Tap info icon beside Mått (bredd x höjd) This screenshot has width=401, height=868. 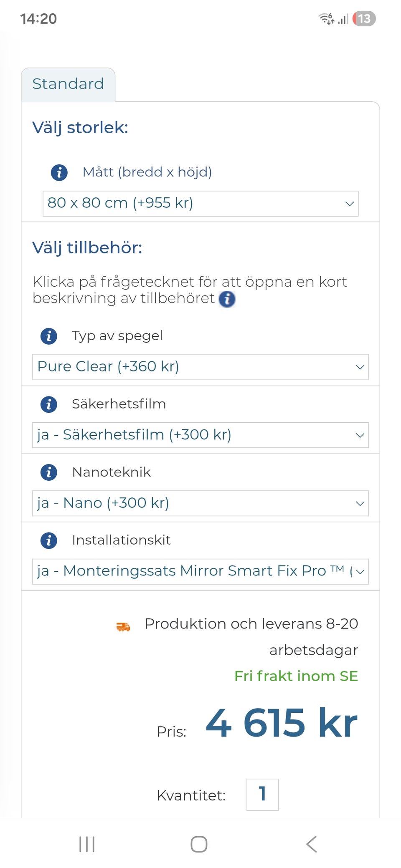(59, 172)
